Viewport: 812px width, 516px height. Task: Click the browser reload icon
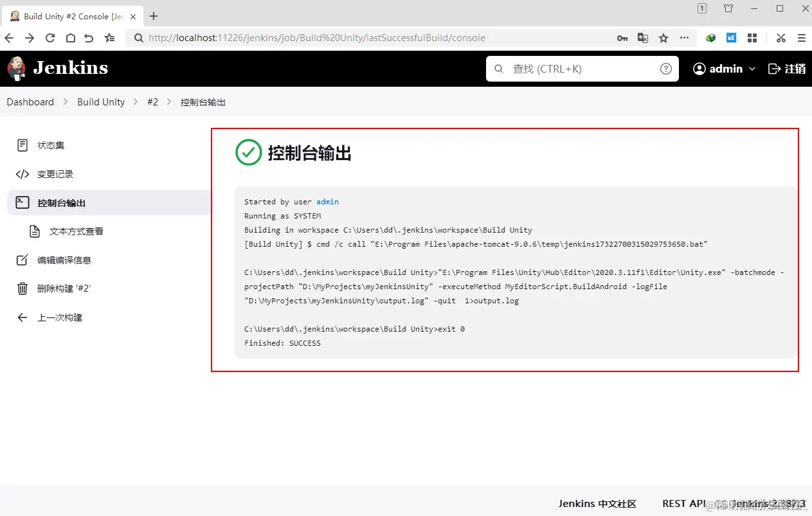pyautogui.click(x=50, y=38)
